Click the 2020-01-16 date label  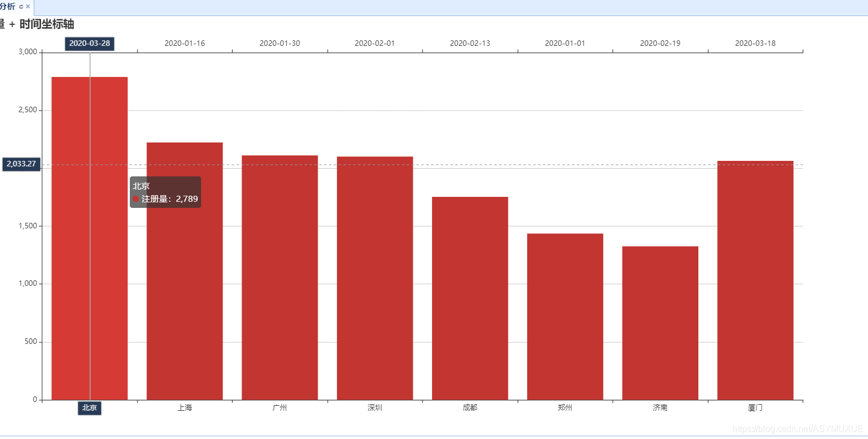185,43
